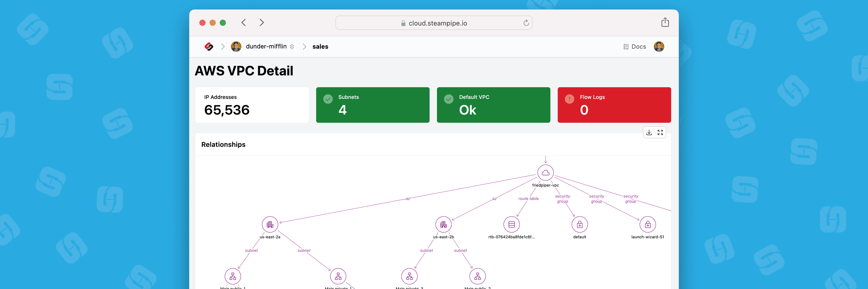Screen dimensions: 868x289
Task: Click the route table edge label
Action: [x=528, y=198]
